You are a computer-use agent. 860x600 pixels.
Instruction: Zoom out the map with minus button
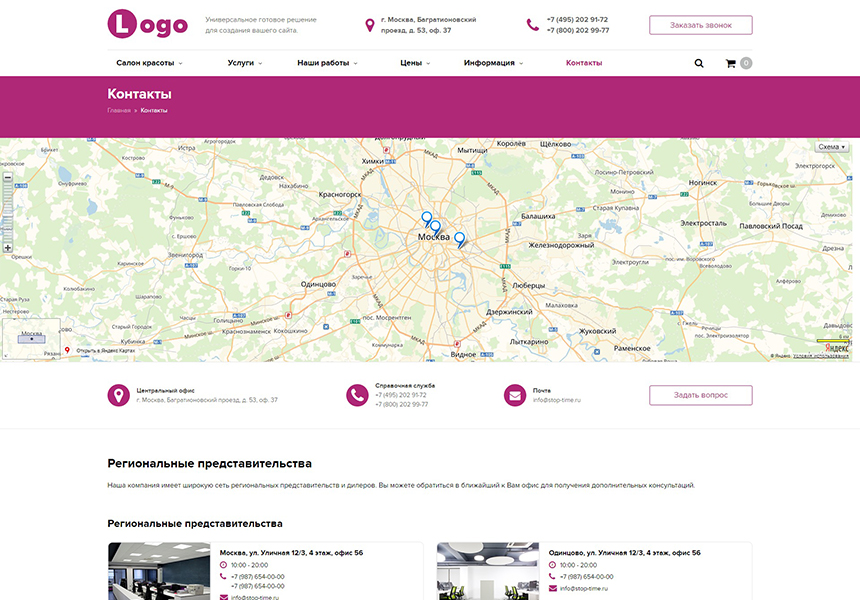point(8,177)
